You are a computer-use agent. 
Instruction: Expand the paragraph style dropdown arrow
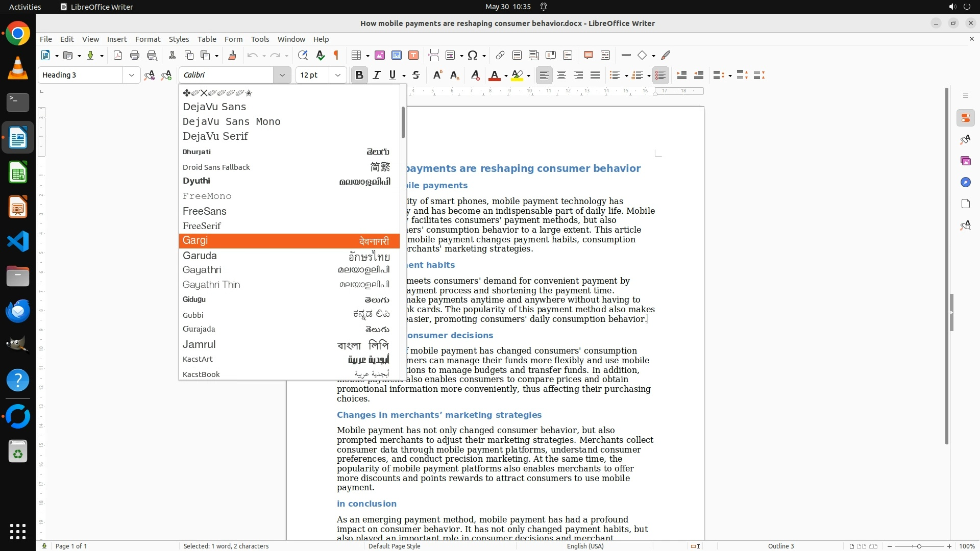pyautogui.click(x=132, y=75)
